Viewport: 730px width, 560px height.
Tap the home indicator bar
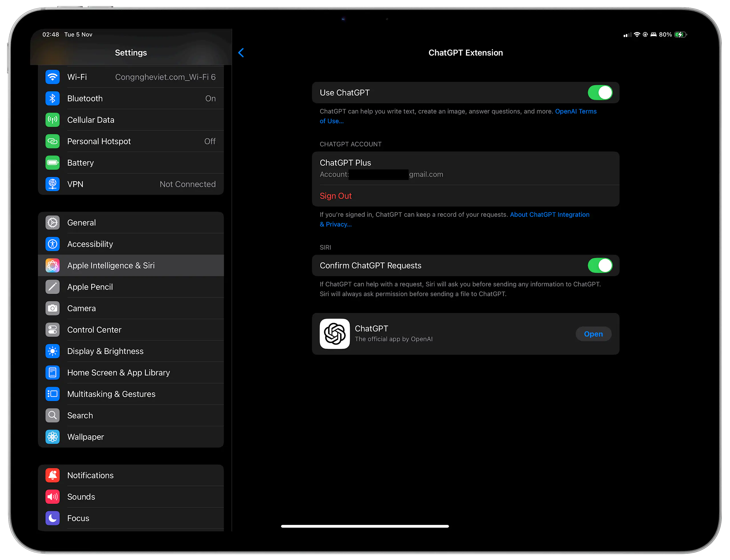point(365,526)
